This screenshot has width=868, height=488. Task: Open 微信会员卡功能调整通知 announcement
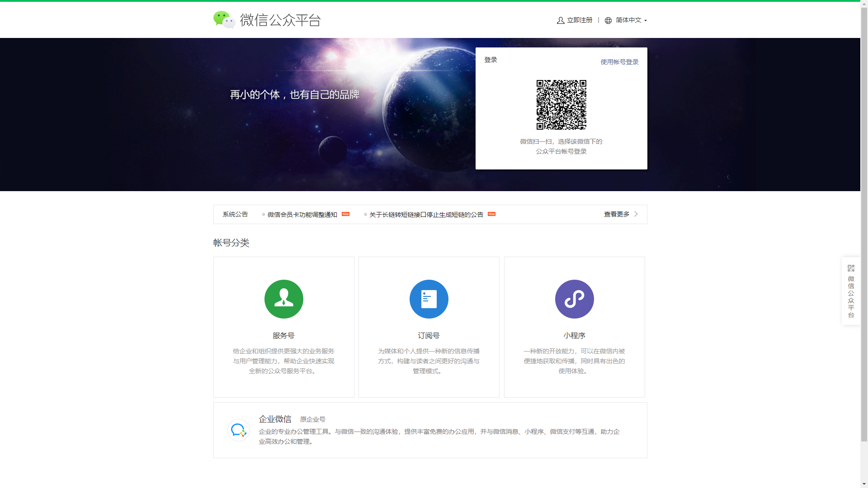pos(302,215)
